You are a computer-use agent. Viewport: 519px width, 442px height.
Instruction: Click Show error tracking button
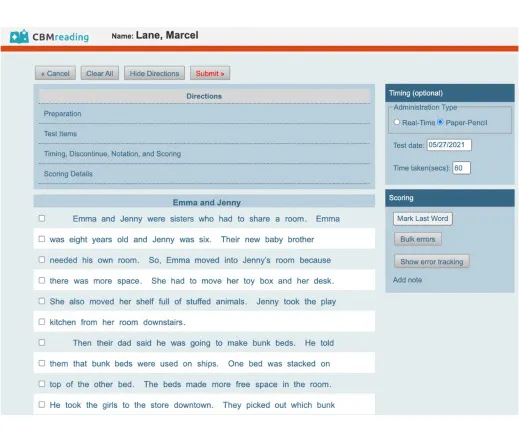point(432,262)
